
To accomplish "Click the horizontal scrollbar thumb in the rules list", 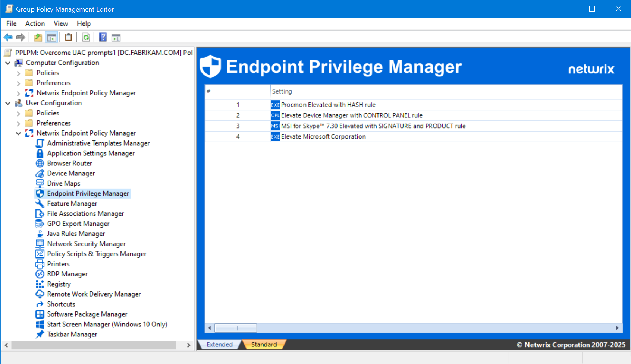I will (236, 328).
